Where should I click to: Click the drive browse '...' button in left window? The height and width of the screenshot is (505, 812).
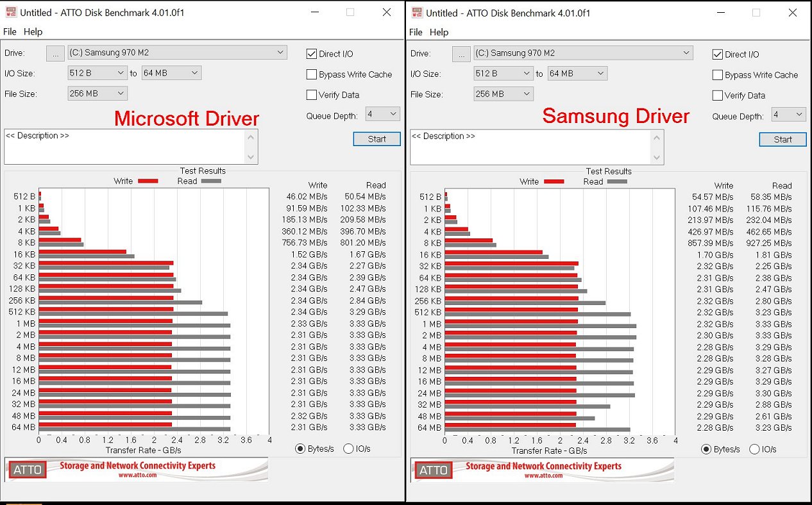pyautogui.click(x=55, y=53)
